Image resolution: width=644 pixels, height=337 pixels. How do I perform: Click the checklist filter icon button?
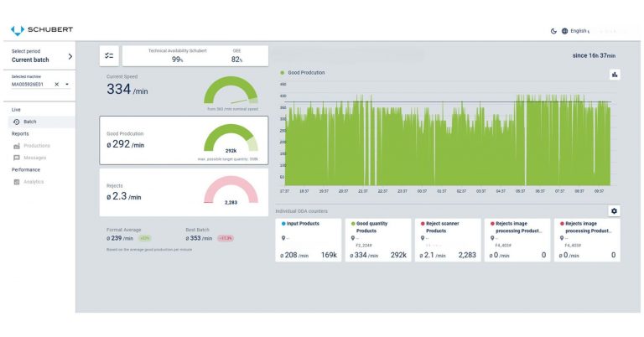point(109,55)
